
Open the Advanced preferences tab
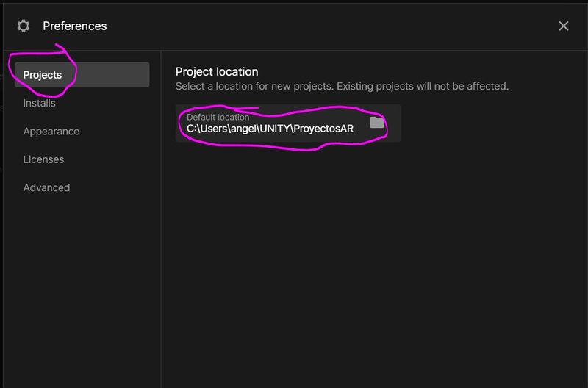click(46, 187)
